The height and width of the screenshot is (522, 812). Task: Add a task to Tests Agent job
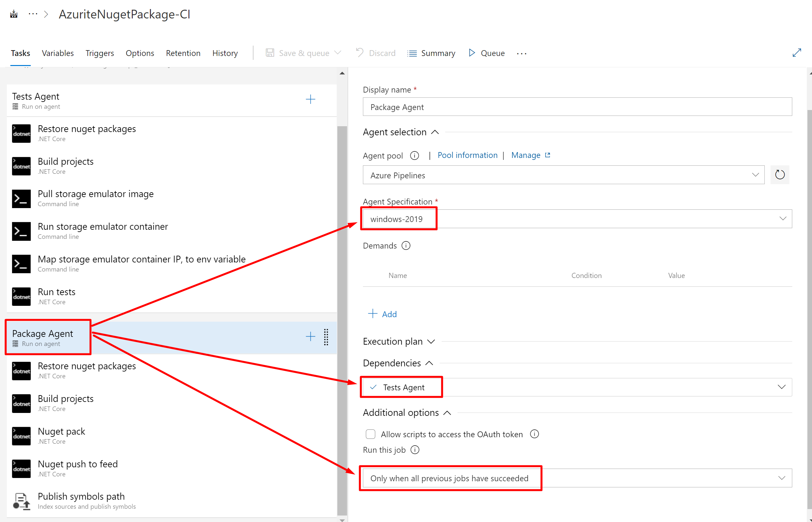click(310, 100)
